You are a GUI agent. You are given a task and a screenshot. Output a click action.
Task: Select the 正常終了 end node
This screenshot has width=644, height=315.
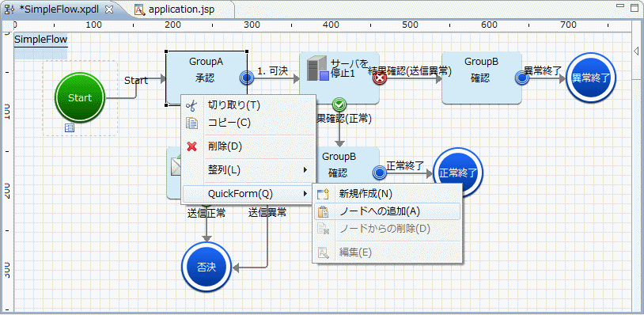tap(458, 173)
